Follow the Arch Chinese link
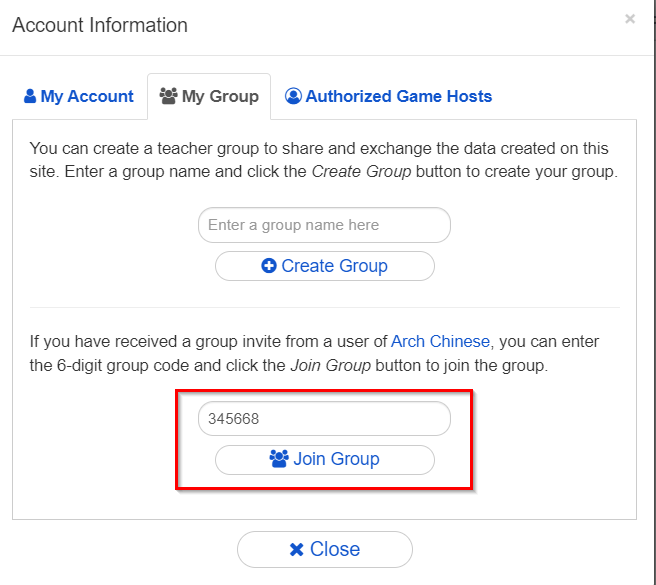The image size is (656, 585). tap(441, 341)
